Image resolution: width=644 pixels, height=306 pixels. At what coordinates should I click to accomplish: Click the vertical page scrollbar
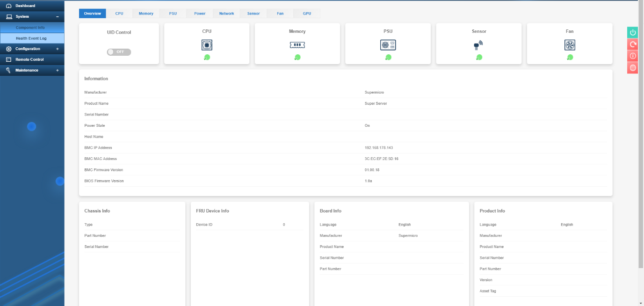641,140
